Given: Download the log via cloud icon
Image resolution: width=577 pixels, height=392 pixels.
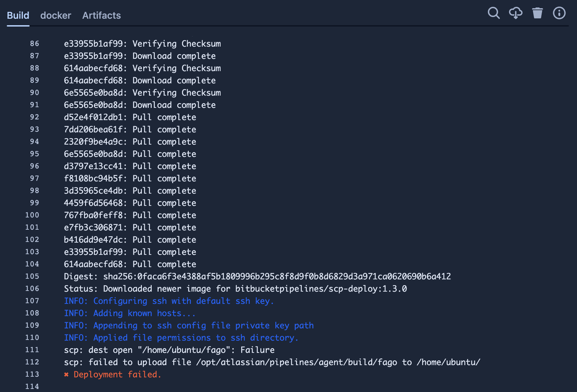Looking at the screenshot, I should coord(516,13).
